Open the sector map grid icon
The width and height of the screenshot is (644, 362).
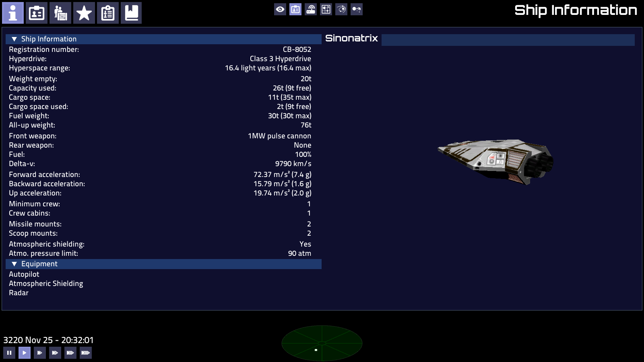tap(326, 9)
